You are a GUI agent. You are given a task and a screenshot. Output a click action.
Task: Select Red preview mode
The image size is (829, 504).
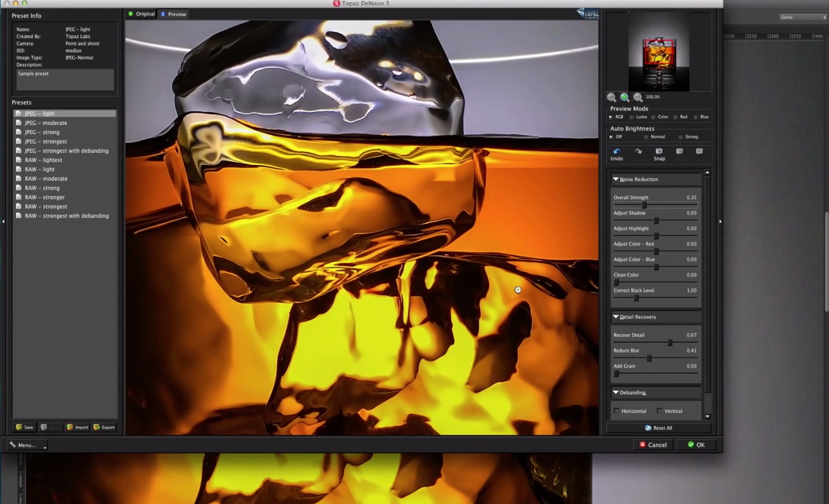click(675, 117)
